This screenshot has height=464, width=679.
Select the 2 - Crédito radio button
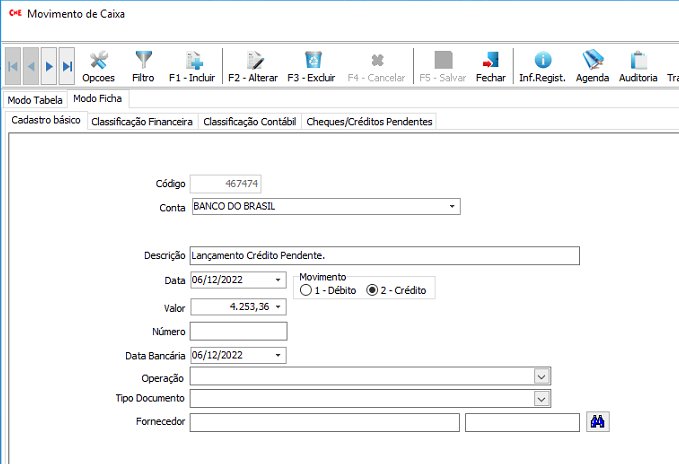(x=373, y=290)
